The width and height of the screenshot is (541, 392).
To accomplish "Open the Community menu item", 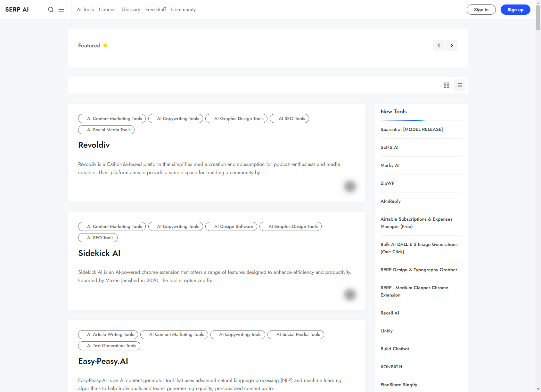I will tap(183, 10).
